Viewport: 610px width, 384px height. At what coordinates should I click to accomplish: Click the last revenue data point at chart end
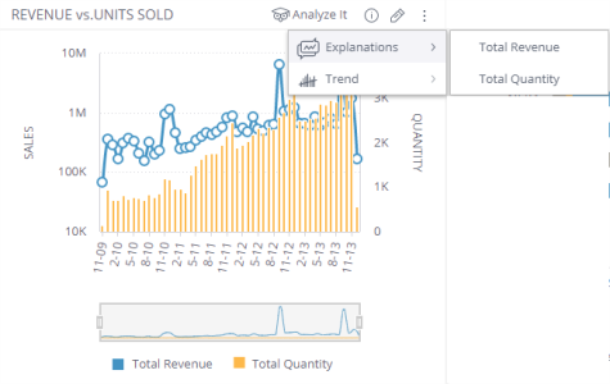coord(357,159)
